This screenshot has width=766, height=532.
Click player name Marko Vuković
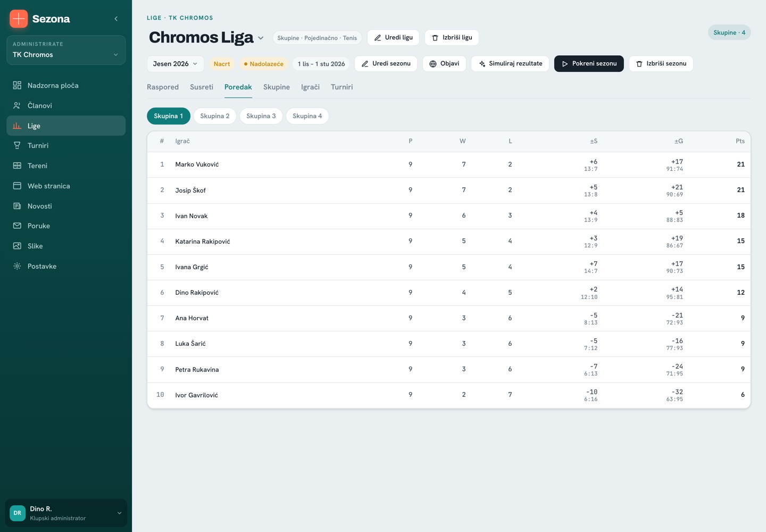pos(197,164)
